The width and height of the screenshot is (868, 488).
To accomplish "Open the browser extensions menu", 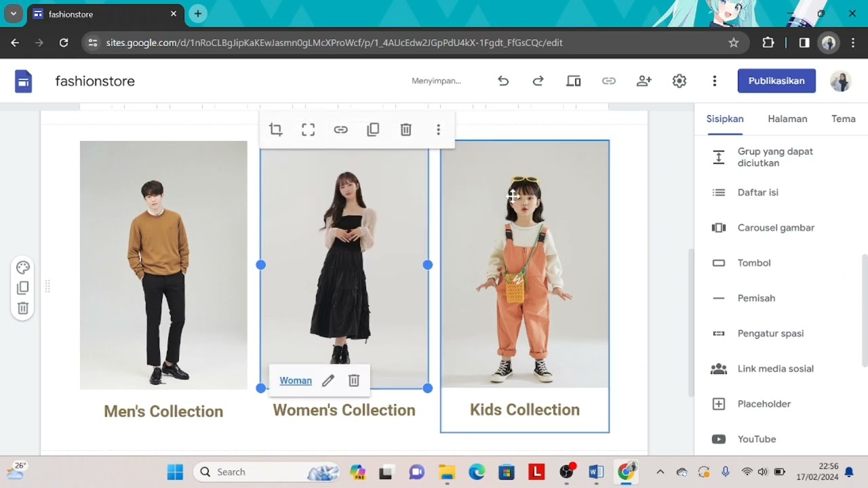I will coord(768,43).
